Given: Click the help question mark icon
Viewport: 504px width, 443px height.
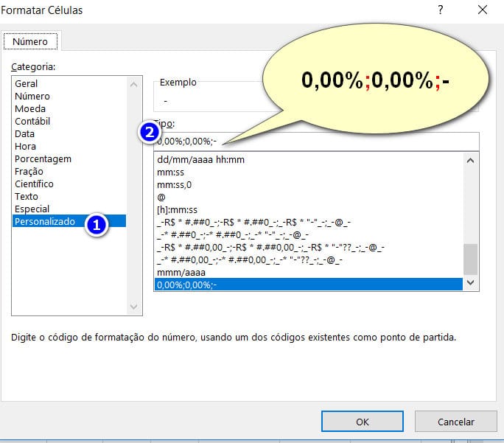Looking at the screenshot, I should [441, 10].
